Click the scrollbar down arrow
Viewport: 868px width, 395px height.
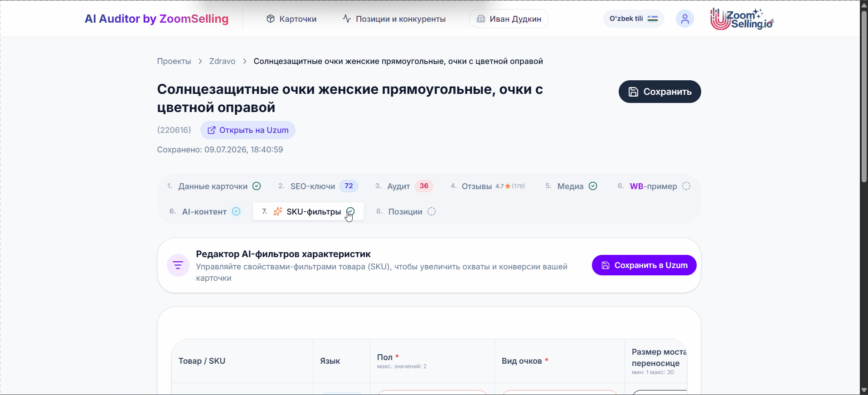coord(864,390)
